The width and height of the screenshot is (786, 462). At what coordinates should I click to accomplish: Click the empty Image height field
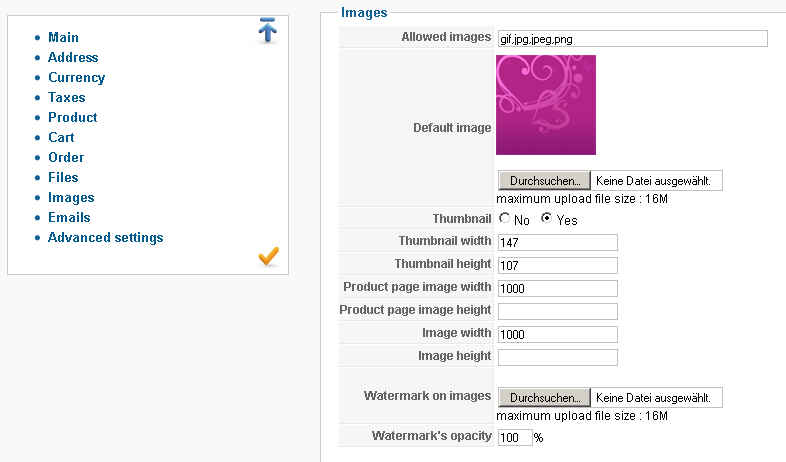pos(557,357)
